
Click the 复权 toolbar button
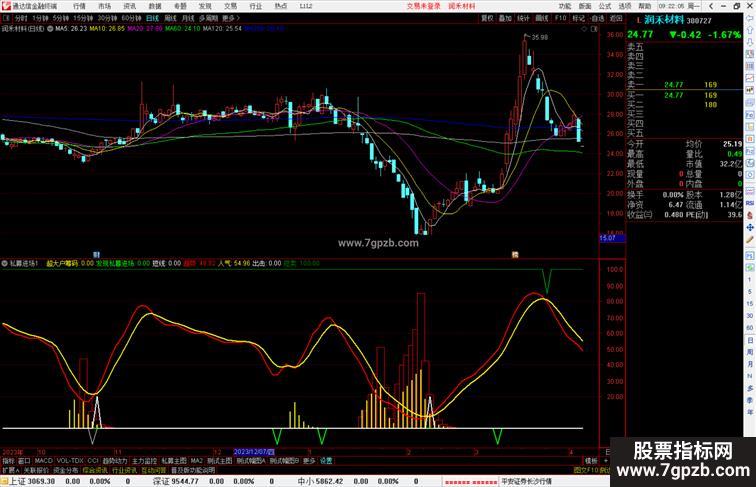point(487,18)
